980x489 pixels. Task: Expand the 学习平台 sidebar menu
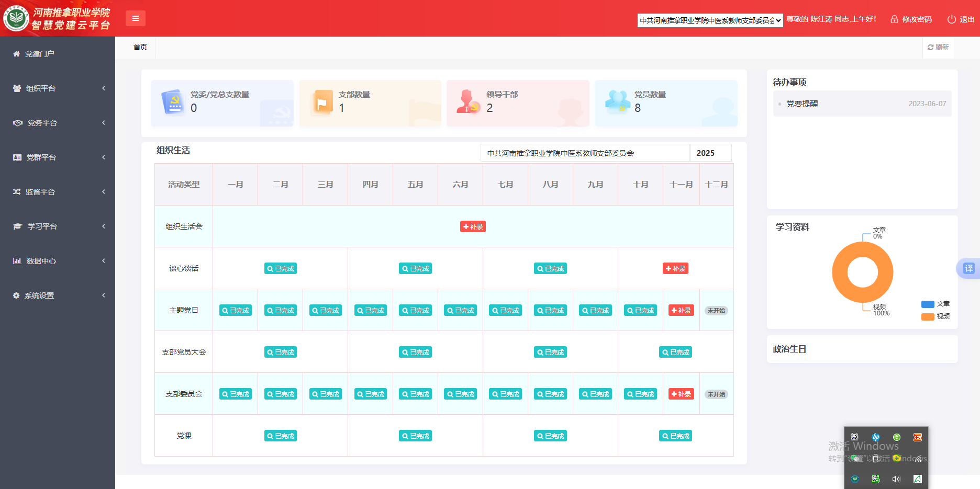click(x=58, y=226)
